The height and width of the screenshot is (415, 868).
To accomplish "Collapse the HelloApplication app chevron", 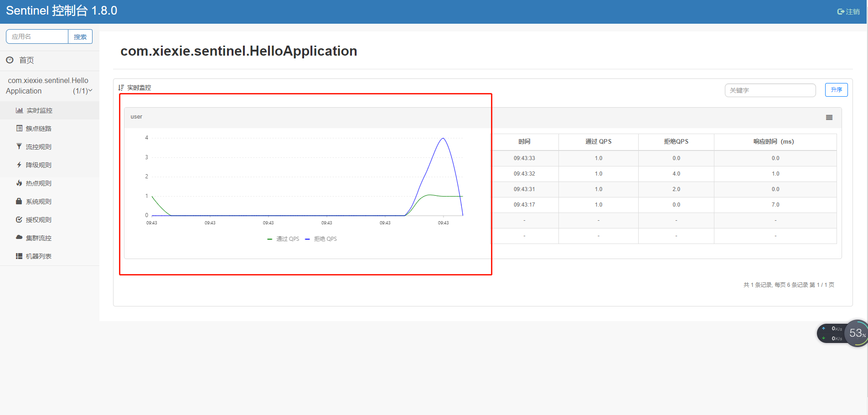I will click(x=90, y=90).
